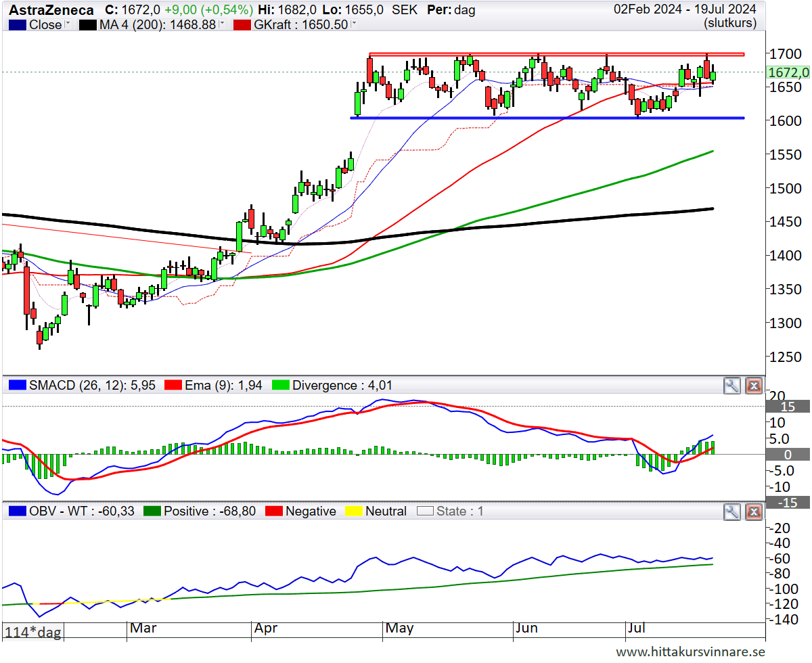Click the C: 1672,0 closing value
The image size is (812, 663).
[x=133, y=10]
